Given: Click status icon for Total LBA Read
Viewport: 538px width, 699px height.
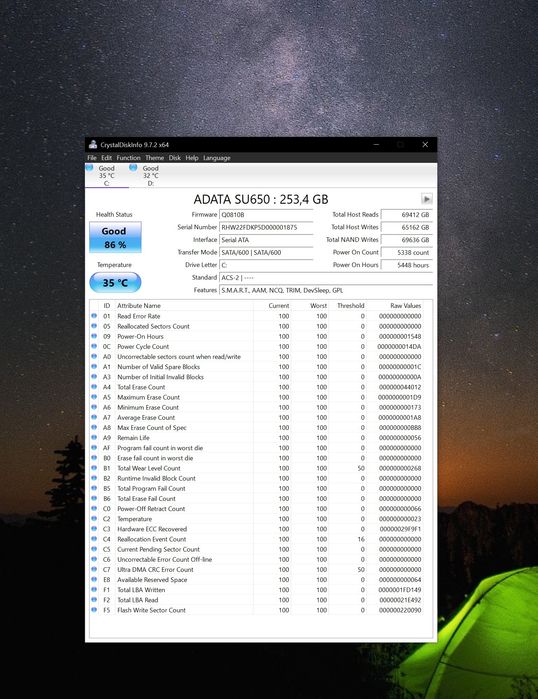Looking at the screenshot, I should [x=94, y=600].
